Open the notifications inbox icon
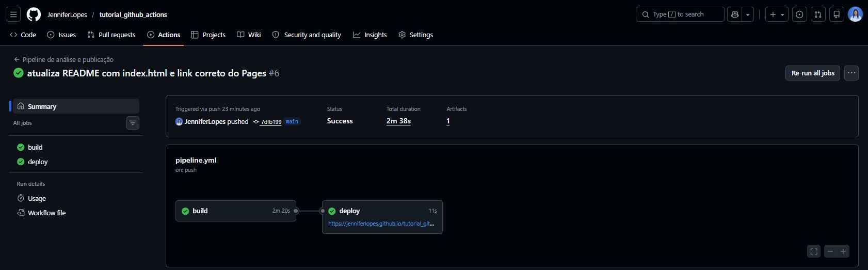Viewport: 868px width, 270px height. 837,14
